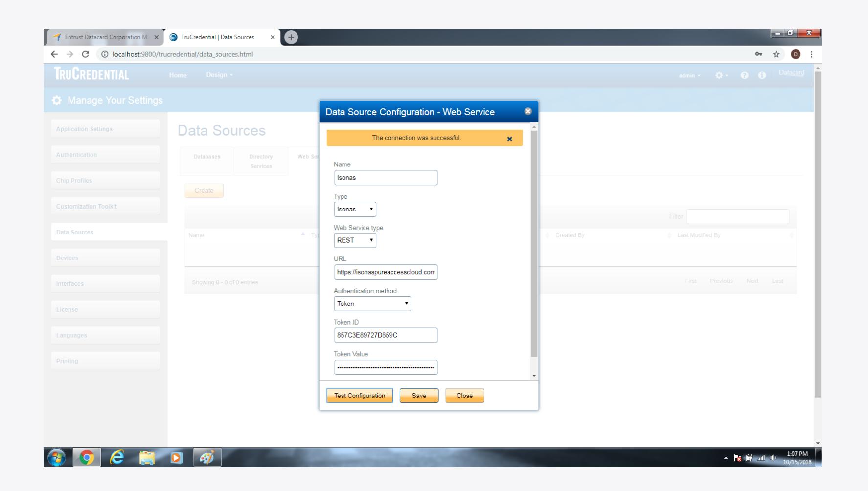Open Internet Explorer from the taskbar

[116, 458]
